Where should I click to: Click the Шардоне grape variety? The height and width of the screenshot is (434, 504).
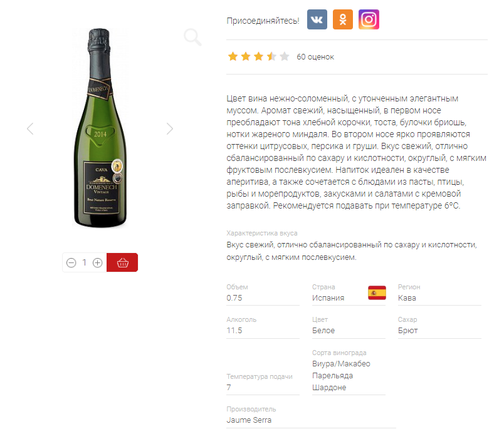click(329, 388)
